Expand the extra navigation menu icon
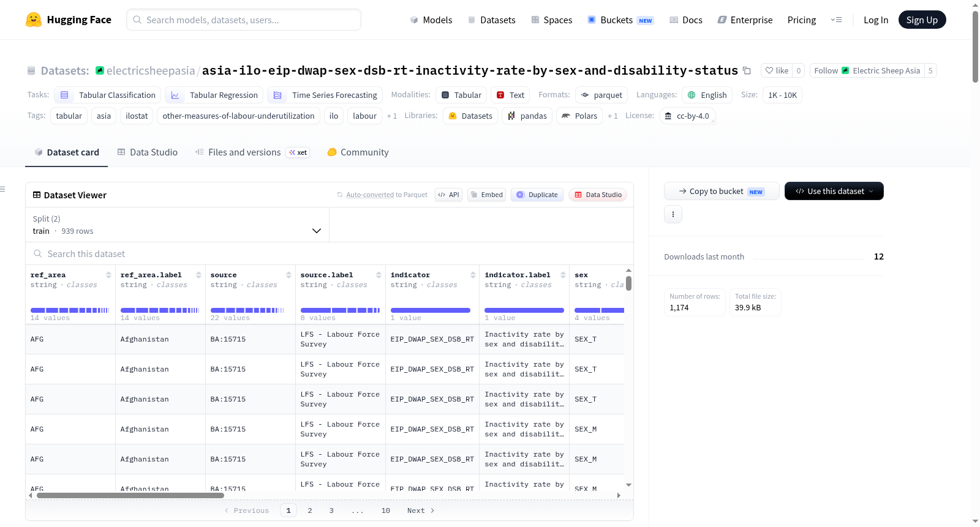 click(836, 20)
